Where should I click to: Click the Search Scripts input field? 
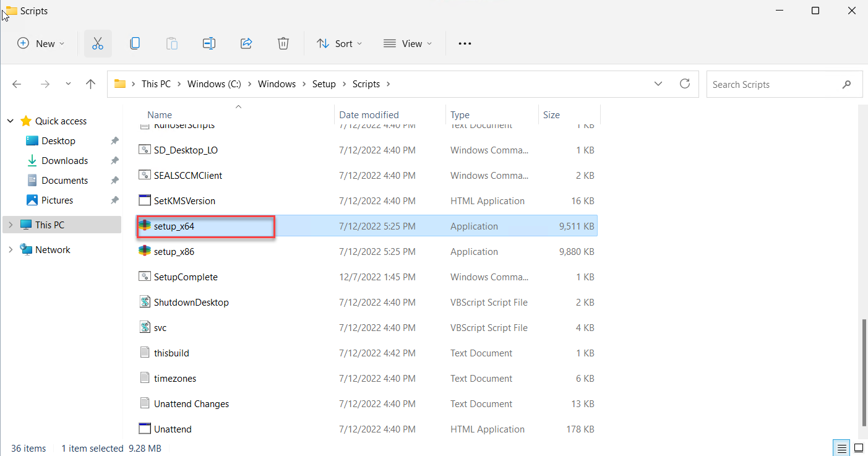point(773,84)
